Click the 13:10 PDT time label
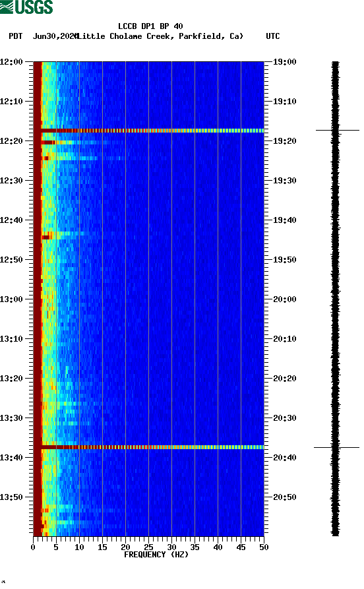Screen dimensions: 364x589 [11, 339]
